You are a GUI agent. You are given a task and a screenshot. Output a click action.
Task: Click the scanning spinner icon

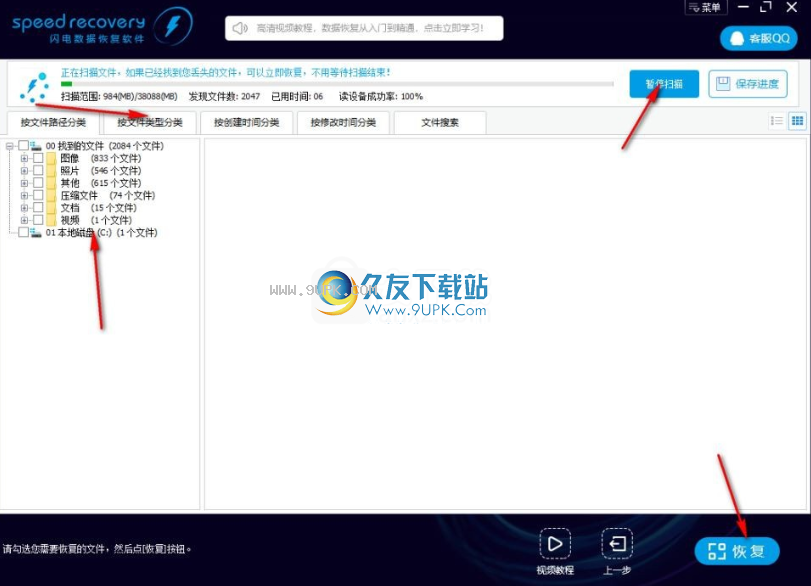click(34, 87)
